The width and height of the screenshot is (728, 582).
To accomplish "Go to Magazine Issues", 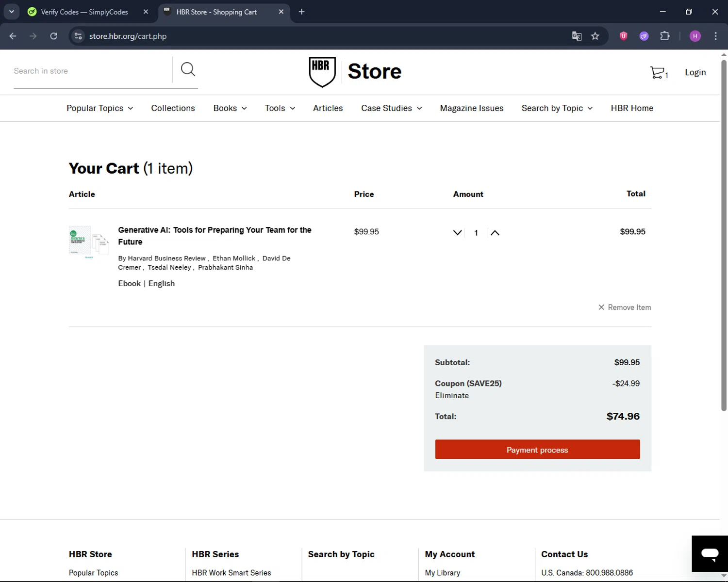I will pyautogui.click(x=471, y=108).
